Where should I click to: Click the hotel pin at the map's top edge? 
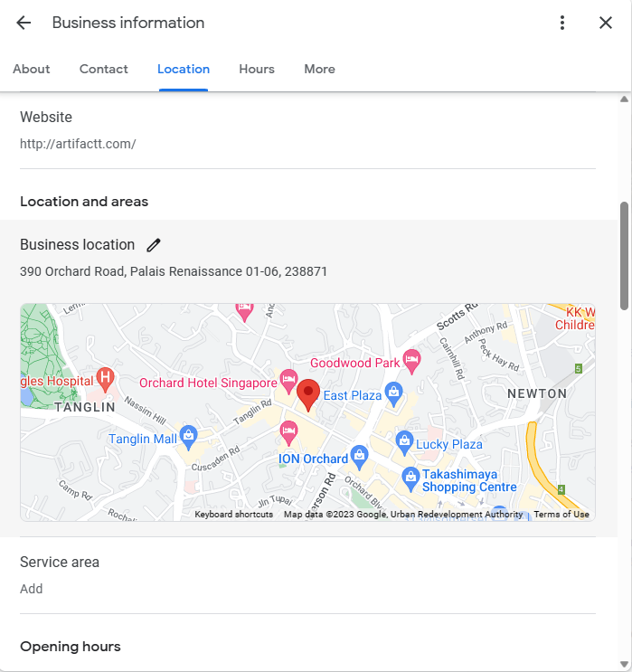(x=245, y=311)
